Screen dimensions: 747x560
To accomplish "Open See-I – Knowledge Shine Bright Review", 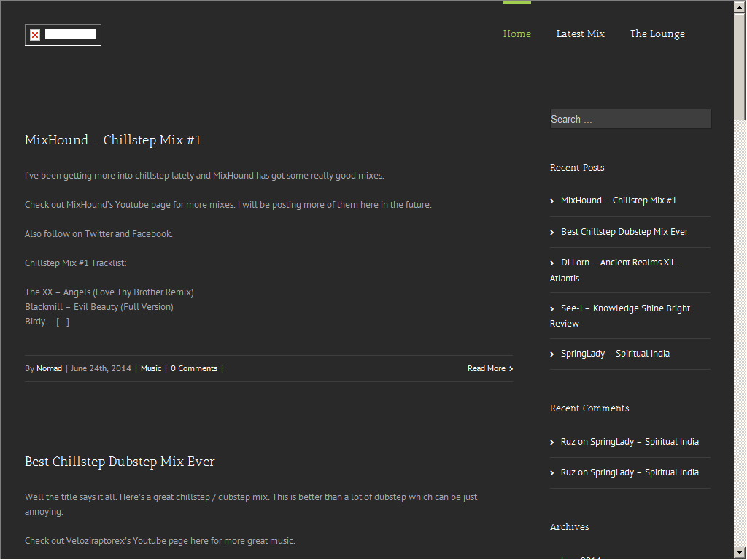I will pos(620,316).
